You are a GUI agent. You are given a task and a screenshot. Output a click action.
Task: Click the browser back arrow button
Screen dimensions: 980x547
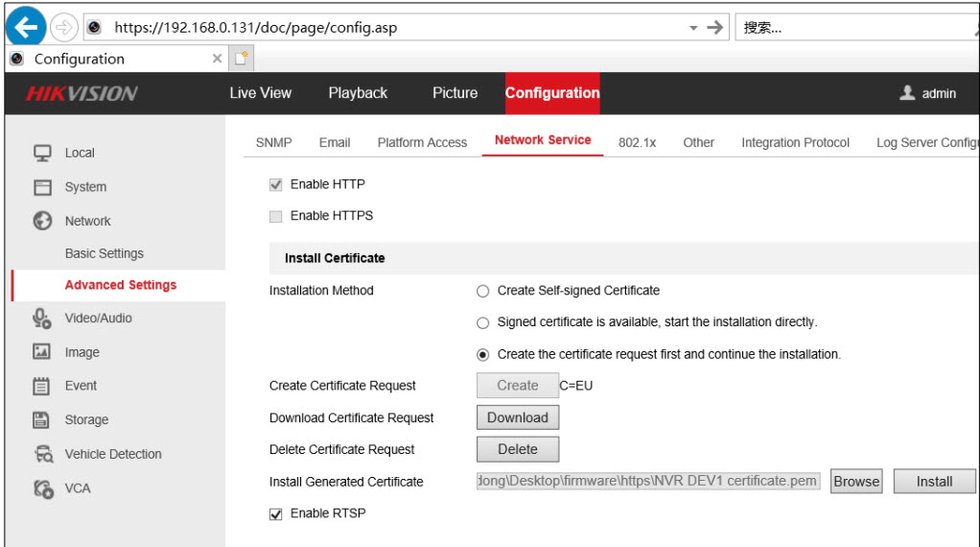pyautogui.click(x=26, y=27)
